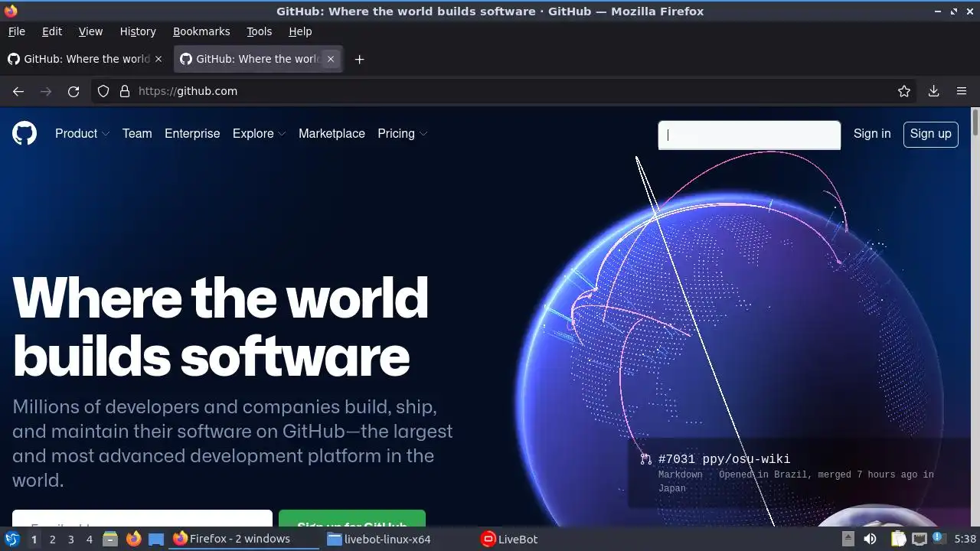This screenshot has width=980, height=551.
Task: Click the GitHub Octocat logo
Action: (x=24, y=133)
